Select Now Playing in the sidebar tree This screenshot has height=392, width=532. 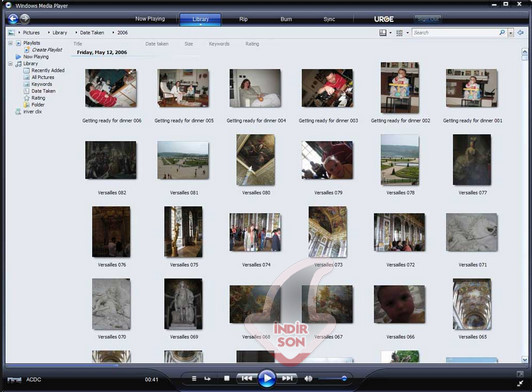click(36, 57)
